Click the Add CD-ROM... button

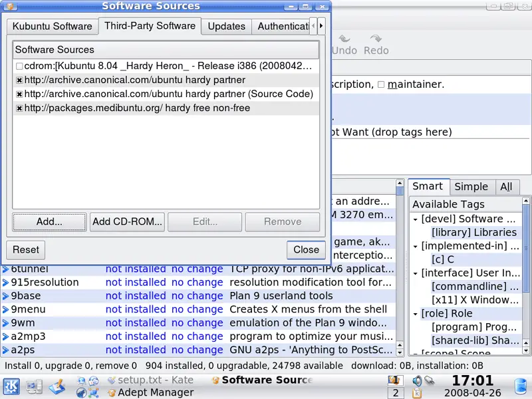pos(127,222)
